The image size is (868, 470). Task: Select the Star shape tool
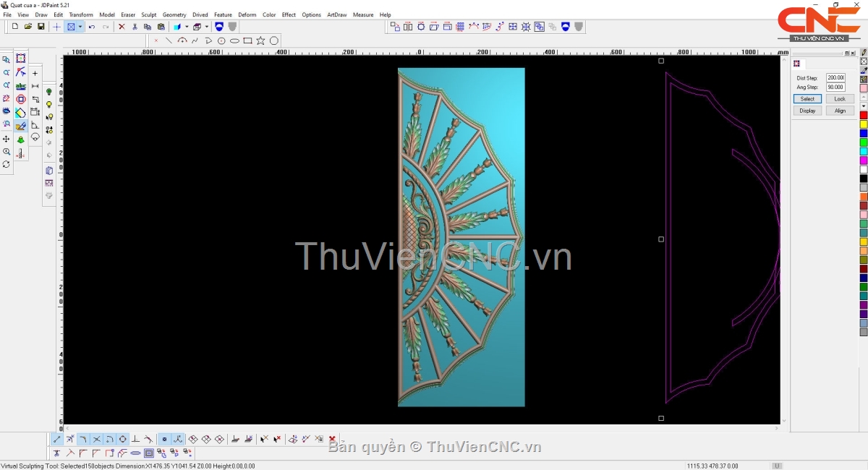coord(260,40)
